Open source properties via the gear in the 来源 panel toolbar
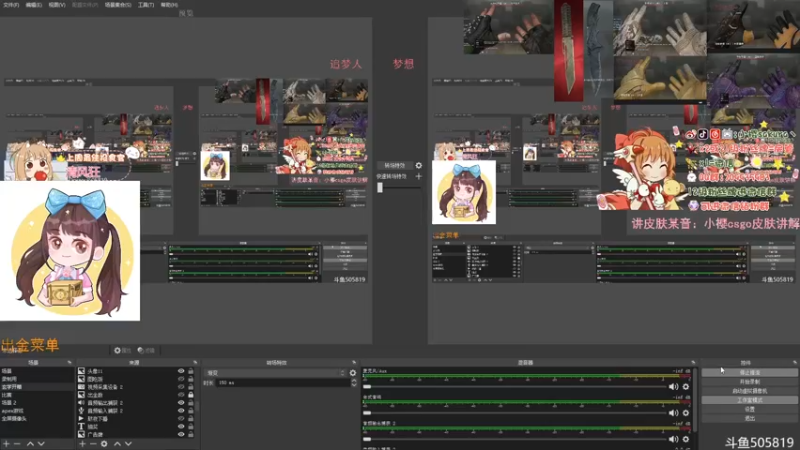 click(x=104, y=444)
